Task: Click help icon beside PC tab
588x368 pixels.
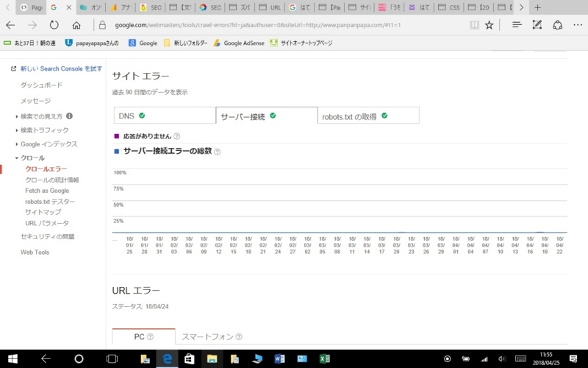Action: click(x=150, y=337)
